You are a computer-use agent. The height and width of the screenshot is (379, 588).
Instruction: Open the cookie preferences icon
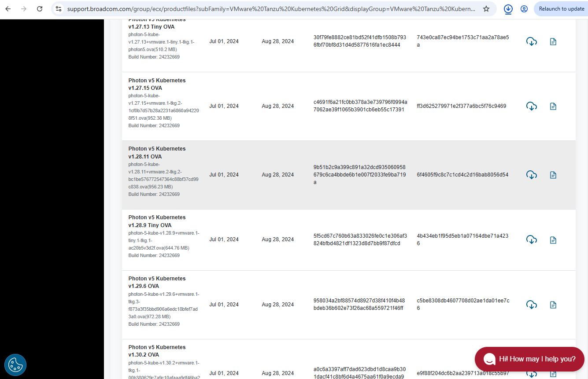click(x=15, y=365)
